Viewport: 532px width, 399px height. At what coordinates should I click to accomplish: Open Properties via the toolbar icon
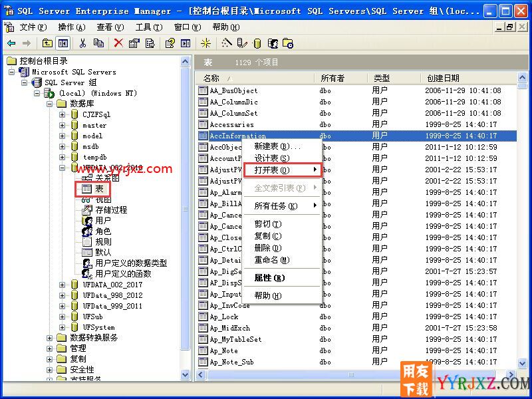coord(134,43)
